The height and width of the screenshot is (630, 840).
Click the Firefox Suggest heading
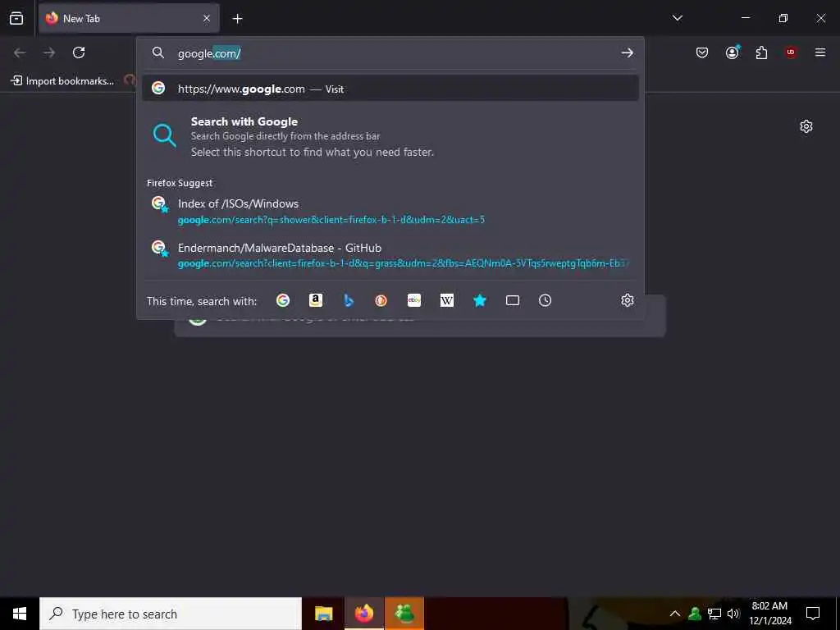click(x=180, y=183)
